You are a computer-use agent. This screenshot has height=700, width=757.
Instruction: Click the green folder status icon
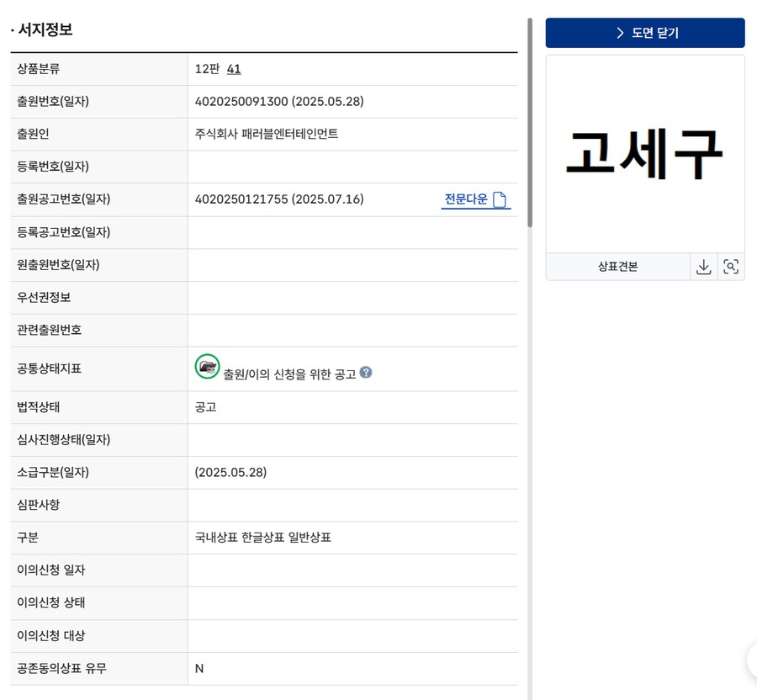(207, 367)
